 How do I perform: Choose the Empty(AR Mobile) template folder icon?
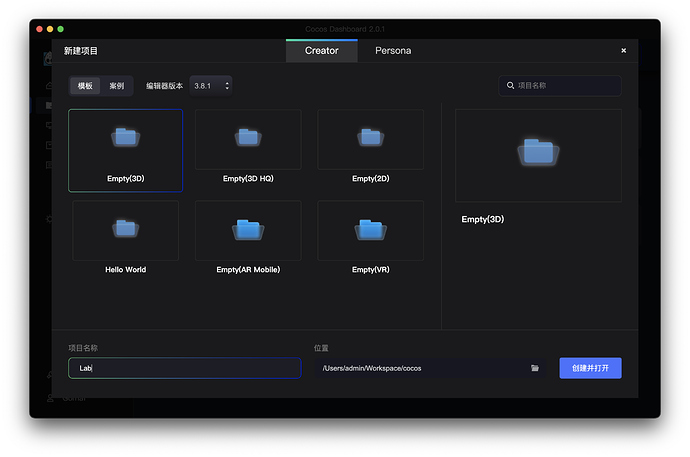248,229
